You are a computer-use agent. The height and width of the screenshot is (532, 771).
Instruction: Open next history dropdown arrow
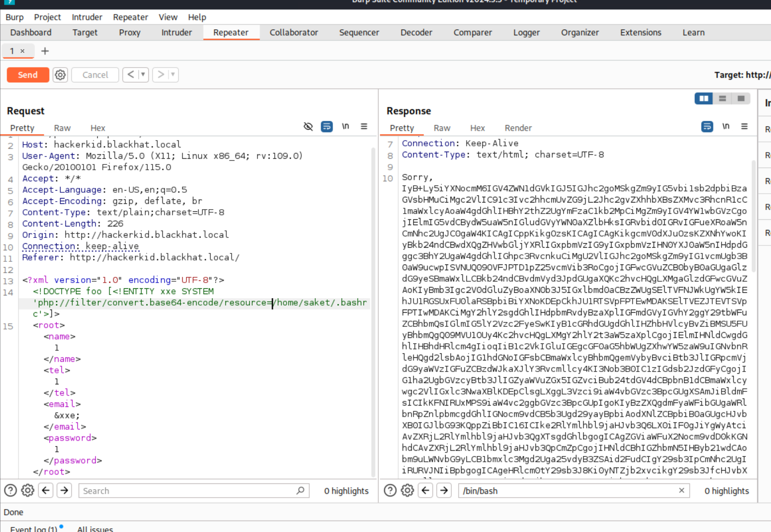[x=173, y=75]
